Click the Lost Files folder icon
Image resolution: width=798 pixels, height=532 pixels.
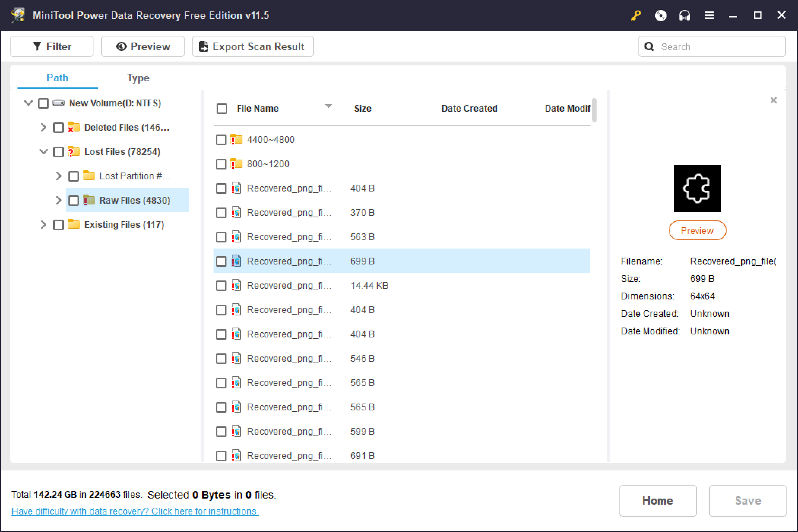coord(73,152)
